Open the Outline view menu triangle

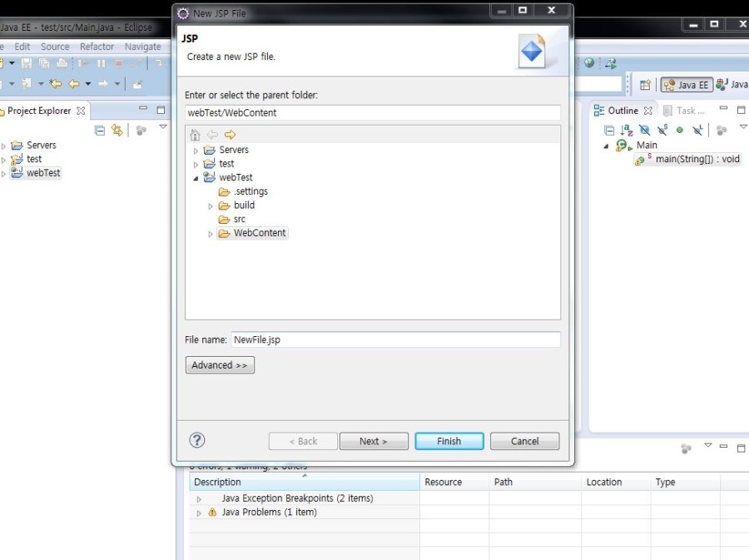pyautogui.click(x=743, y=126)
